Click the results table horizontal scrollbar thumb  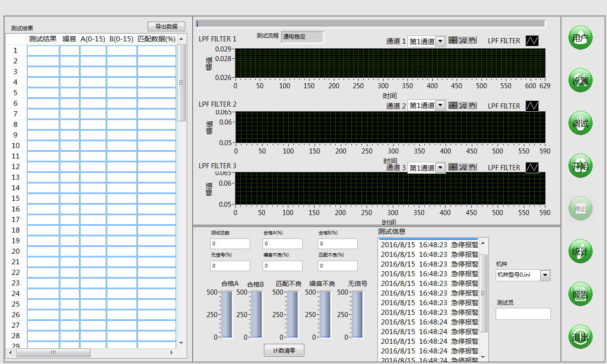click(x=53, y=353)
